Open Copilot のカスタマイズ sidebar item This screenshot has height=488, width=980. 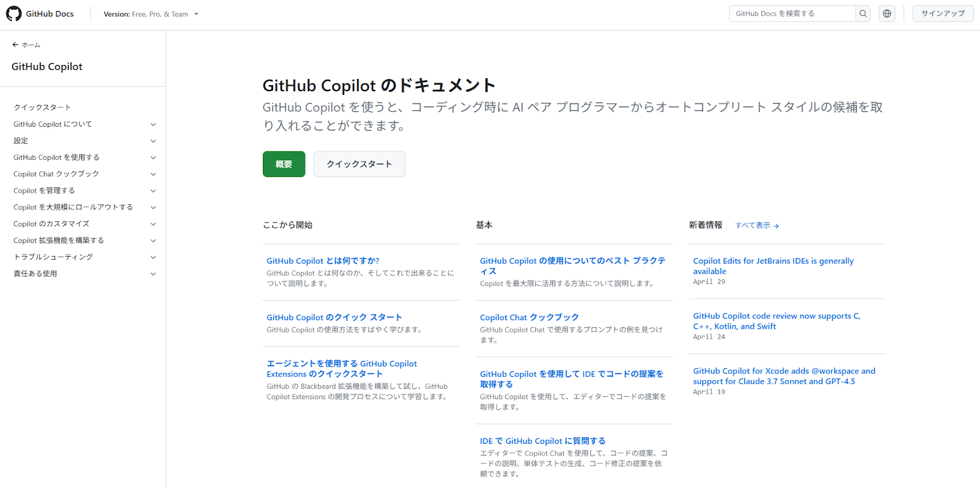51,223
